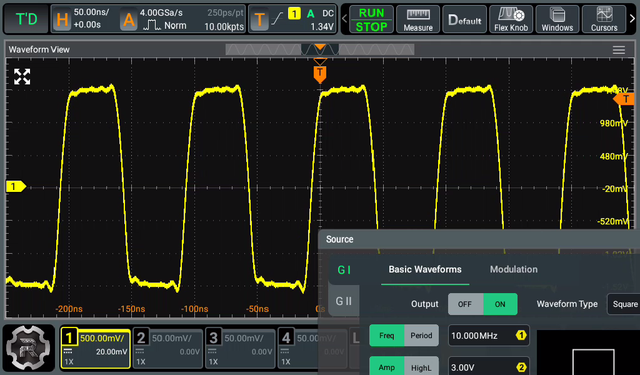Screen dimensions: 640x375
Task: Edit the 10.000MHz frequency field
Action: point(488,335)
